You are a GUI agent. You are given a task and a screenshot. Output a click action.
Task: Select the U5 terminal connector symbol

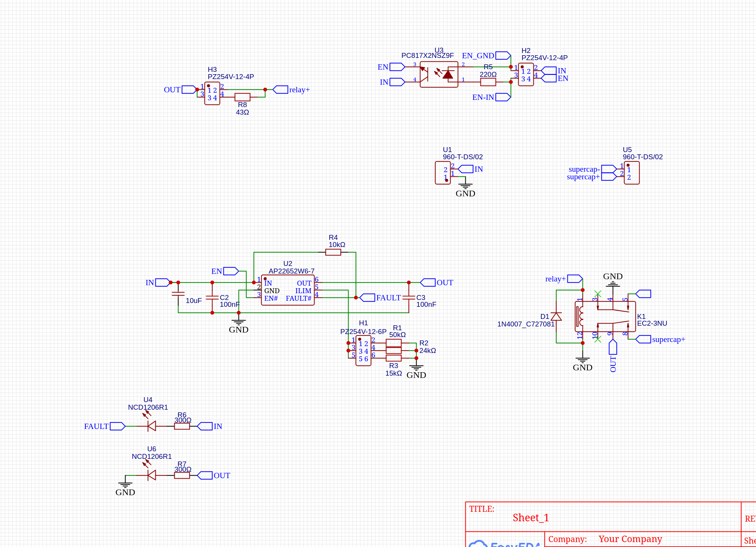pos(632,173)
